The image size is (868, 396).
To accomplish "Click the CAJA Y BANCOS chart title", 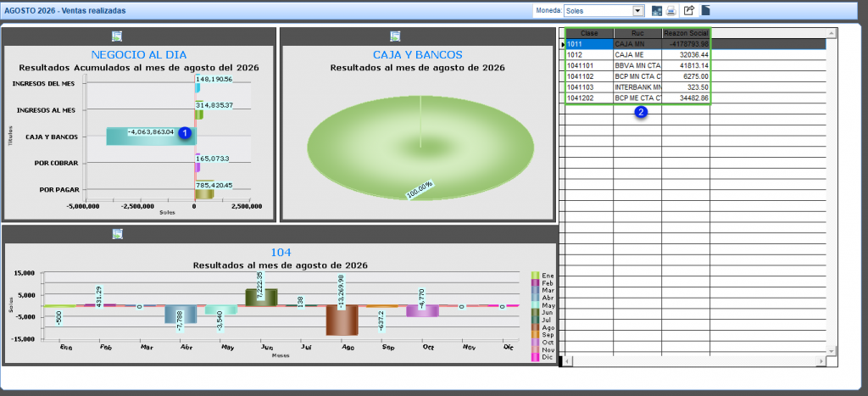I will click(x=418, y=55).
